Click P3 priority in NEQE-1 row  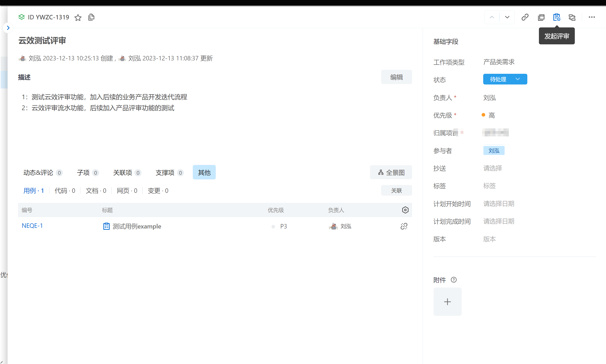coord(283,226)
